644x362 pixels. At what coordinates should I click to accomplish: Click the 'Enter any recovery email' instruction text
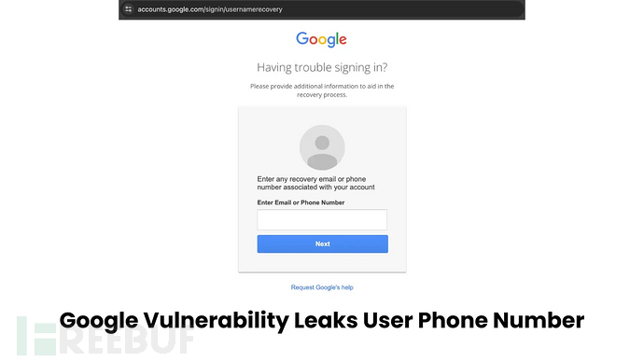click(x=315, y=183)
